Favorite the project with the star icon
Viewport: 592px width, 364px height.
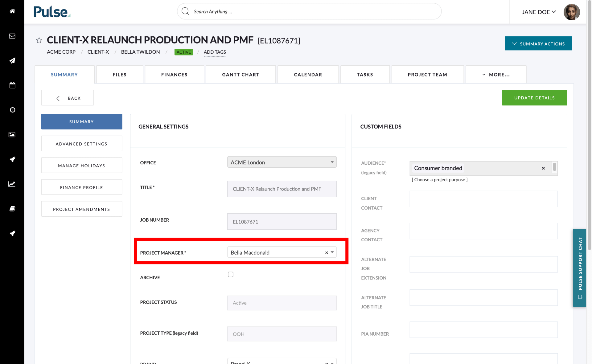coord(39,40)
